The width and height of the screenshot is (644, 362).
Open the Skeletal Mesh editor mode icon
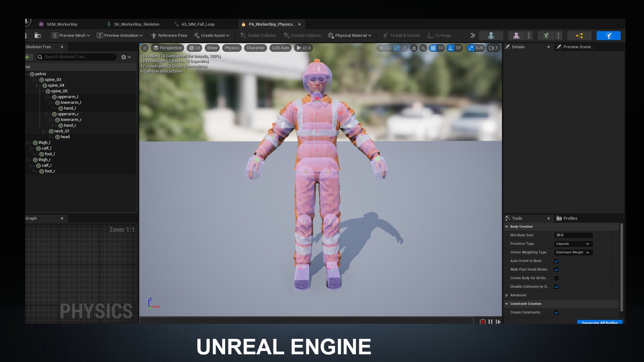516,36
